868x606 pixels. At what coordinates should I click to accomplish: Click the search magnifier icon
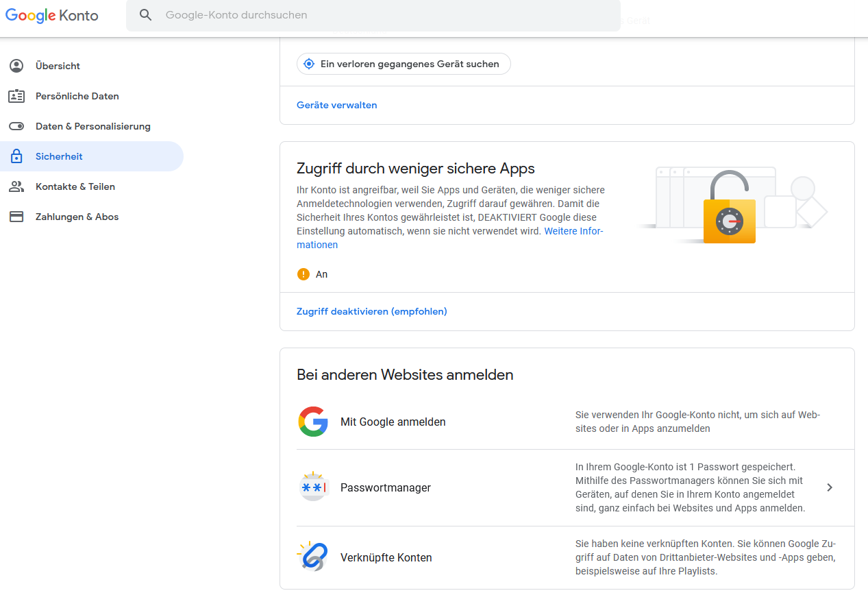click(145, 15)
